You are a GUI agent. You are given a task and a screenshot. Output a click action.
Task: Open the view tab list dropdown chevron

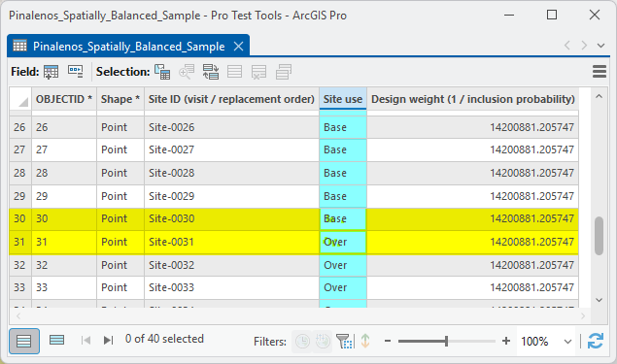600,46
